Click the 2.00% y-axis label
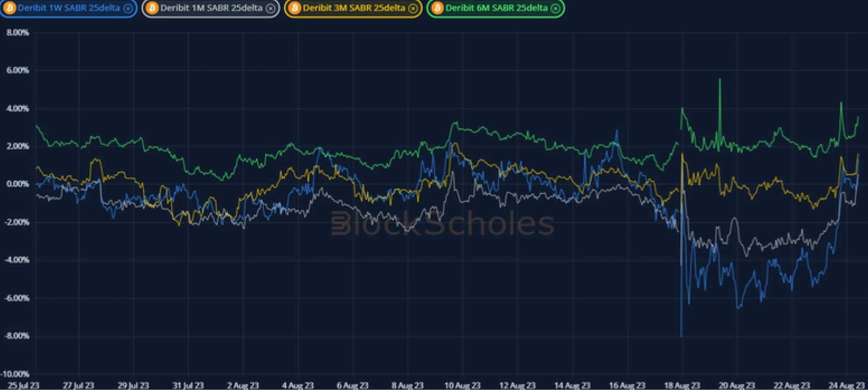868x390 pixels. [18, 146]
